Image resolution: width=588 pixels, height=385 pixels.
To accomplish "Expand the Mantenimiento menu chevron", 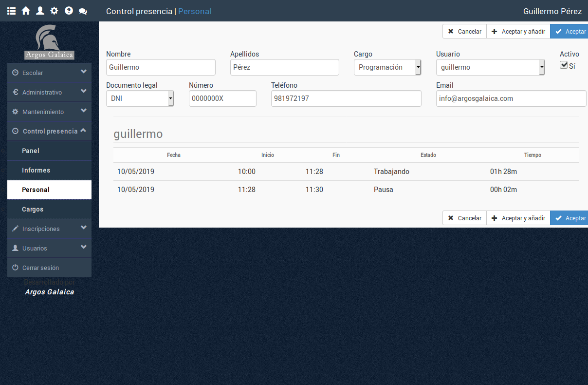I will (x=84, y=111).
